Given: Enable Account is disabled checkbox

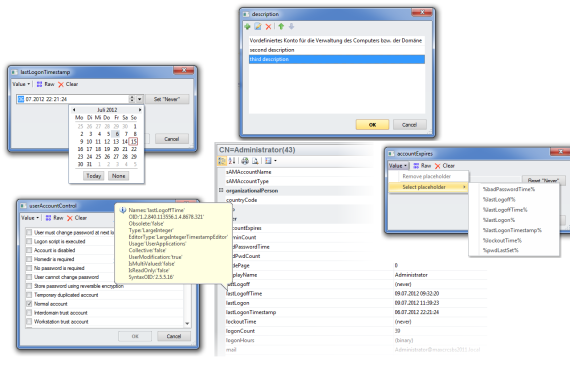Looking at the screenshot, I should 29,250.
